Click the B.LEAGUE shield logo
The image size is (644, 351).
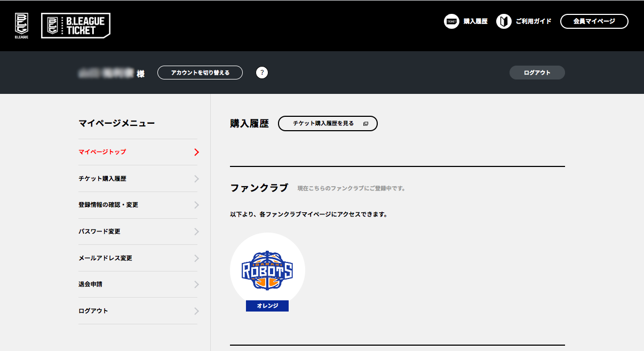pyautogui.click(x=22, y=26)
